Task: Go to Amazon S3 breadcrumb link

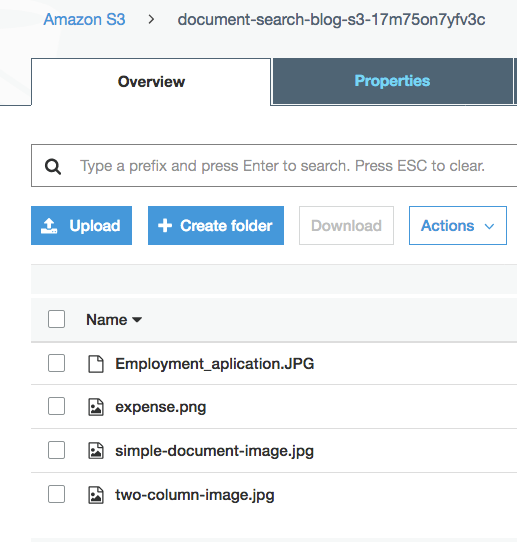Action: (x=84, y=19)
